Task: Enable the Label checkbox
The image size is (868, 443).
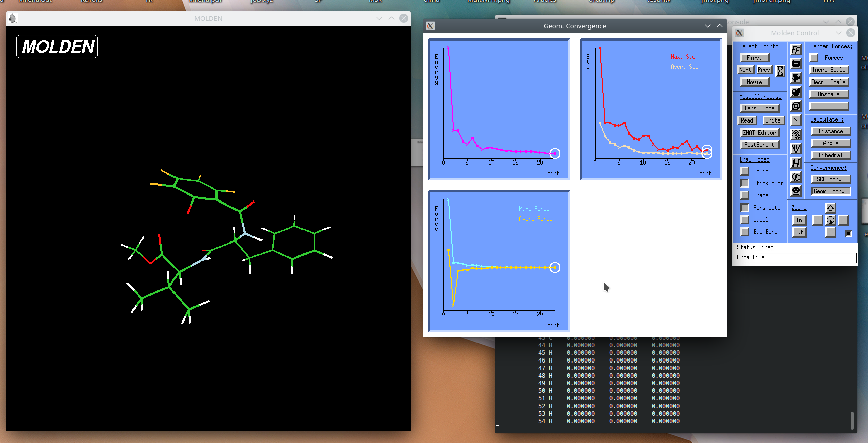Action: pos(745,220)
